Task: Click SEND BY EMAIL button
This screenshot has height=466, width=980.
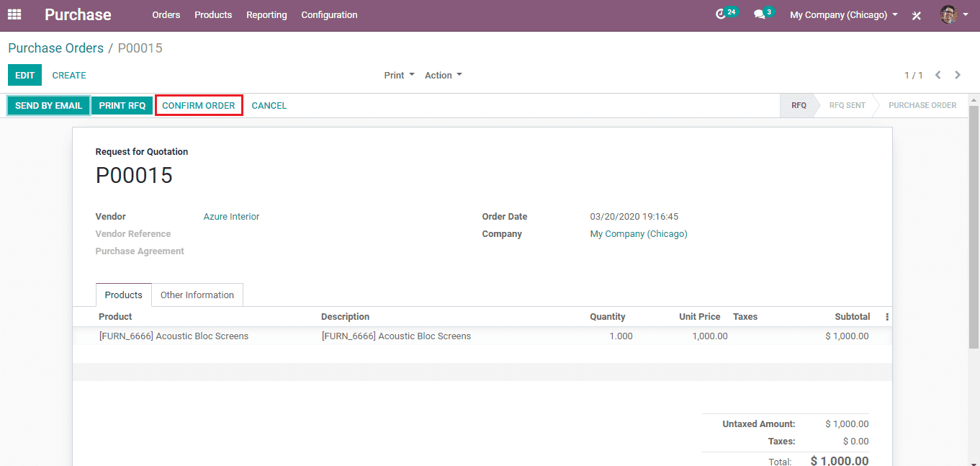Action: click(49, 105)
